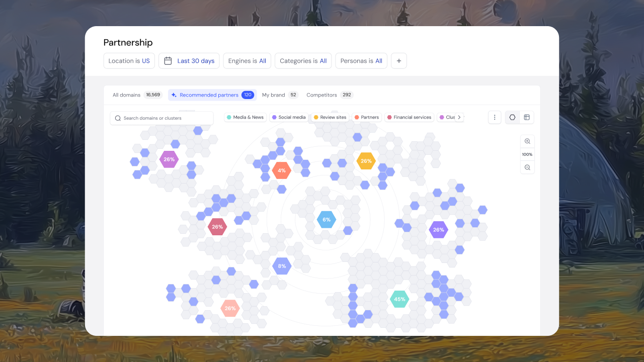Click the 100% zoom level indicator
This screenshot has width=644, height=362.
point(527,154)
